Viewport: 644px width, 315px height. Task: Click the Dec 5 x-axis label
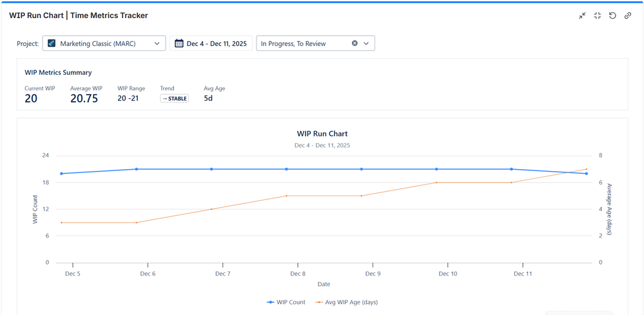point(73,274)
